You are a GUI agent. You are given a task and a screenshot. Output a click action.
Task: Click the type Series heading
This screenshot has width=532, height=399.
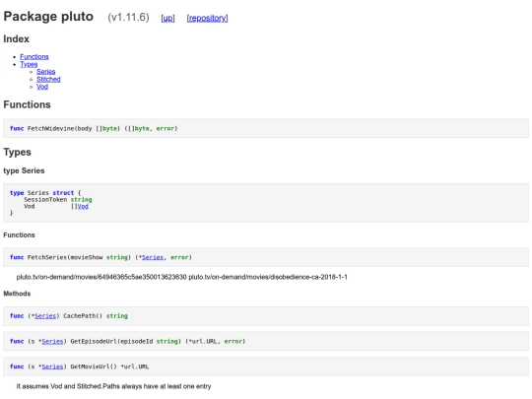[24, 170]
